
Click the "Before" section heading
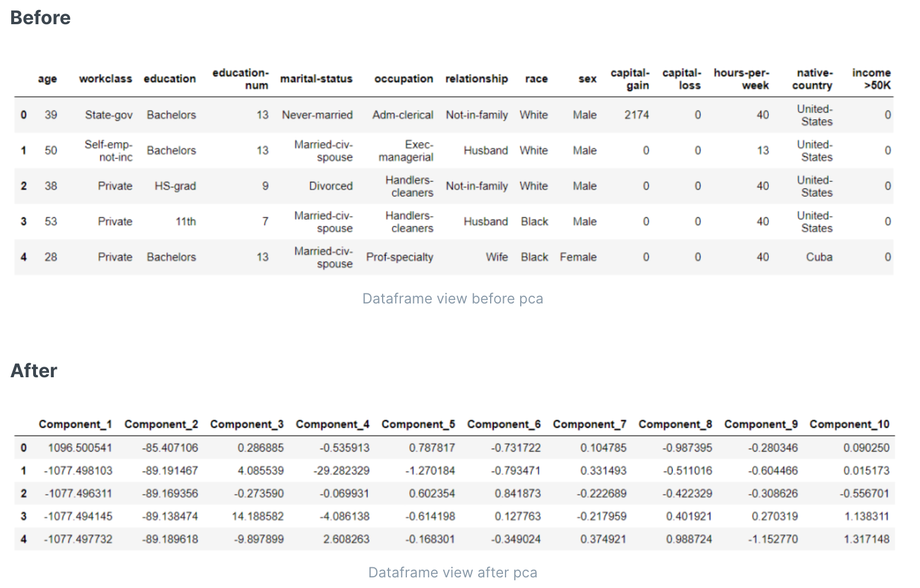pos(40,18)
